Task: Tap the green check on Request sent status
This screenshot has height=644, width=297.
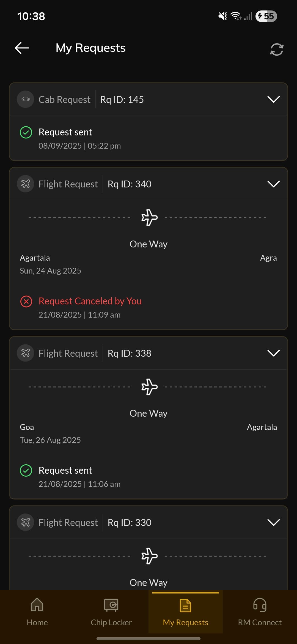Action: [26, 132]
